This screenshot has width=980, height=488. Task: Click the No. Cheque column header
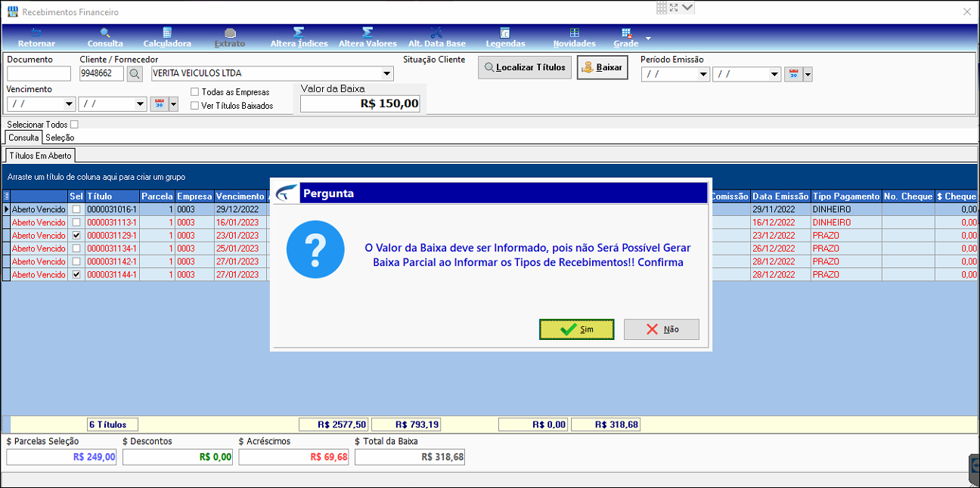pyautogui.click(x=908, y=196)
